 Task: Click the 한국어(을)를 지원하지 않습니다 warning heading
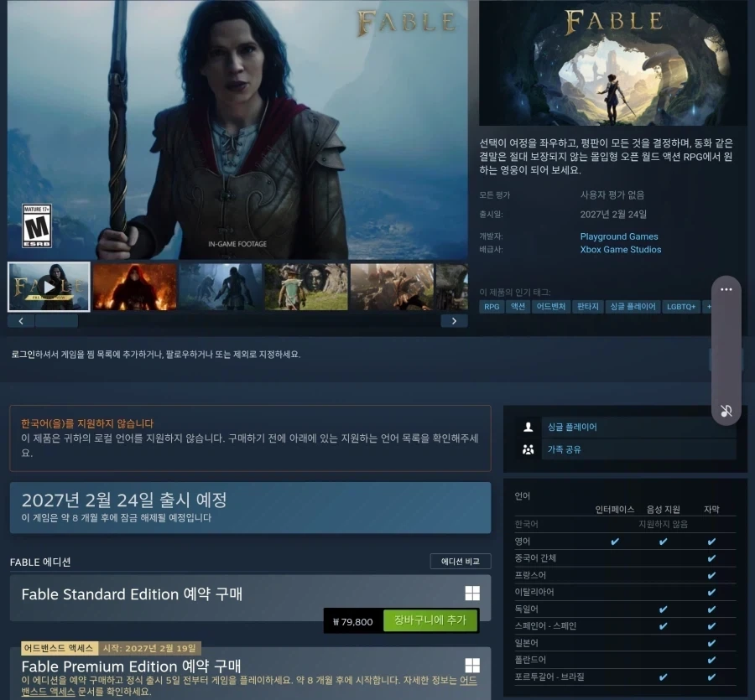[87, 423]
